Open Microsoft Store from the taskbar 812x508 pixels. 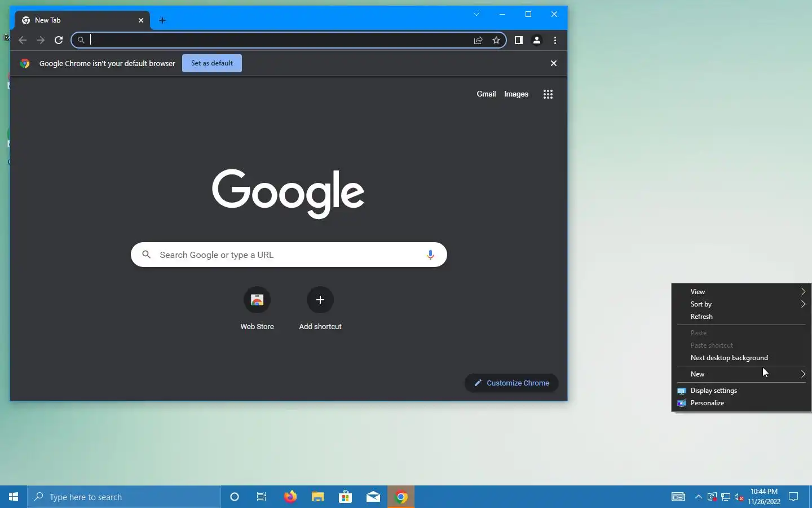point(346,497)
